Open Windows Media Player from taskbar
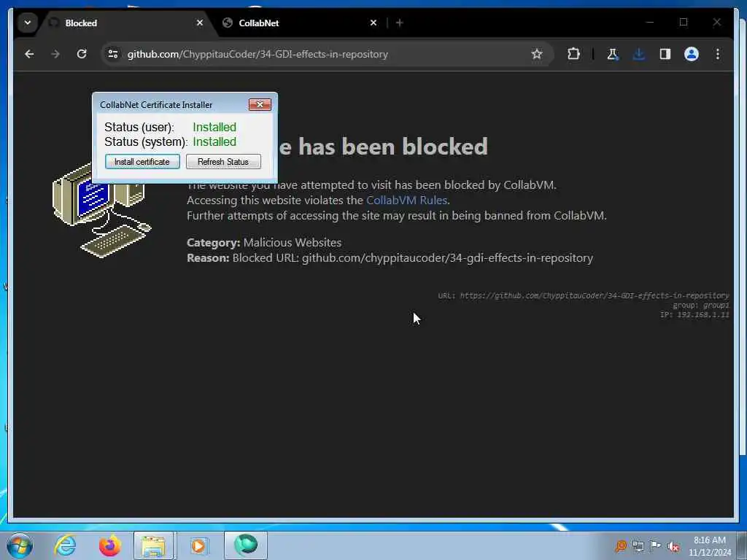Image resolution: width=747 pixels, height=560 pixels. [198, 546]
